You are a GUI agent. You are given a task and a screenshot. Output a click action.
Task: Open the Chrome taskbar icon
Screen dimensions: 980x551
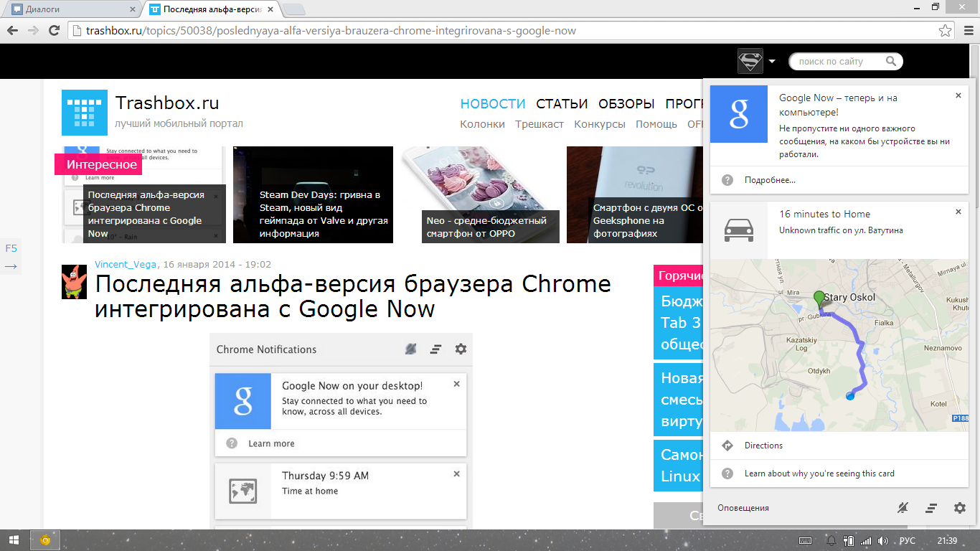click(x=44, y=540)
